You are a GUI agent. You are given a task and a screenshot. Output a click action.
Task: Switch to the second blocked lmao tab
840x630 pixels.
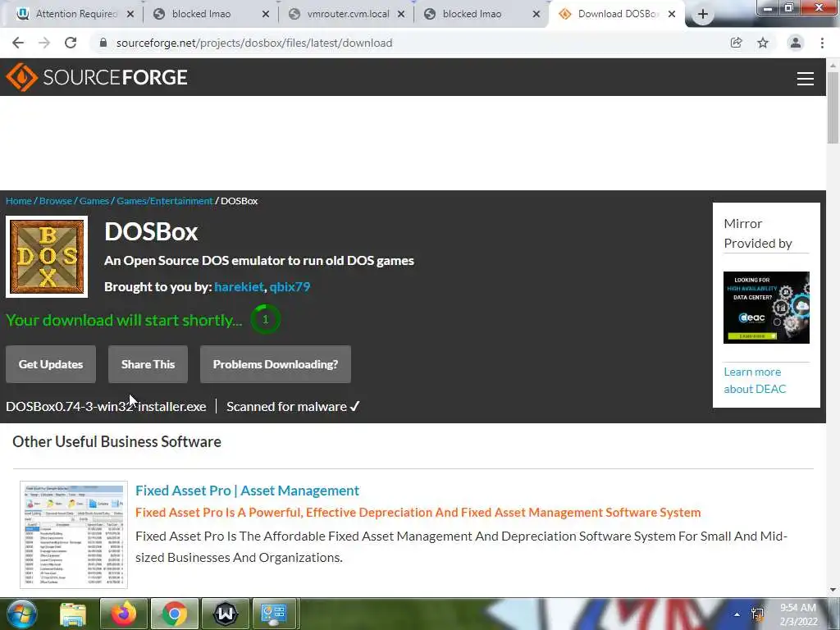pos(472,15)
